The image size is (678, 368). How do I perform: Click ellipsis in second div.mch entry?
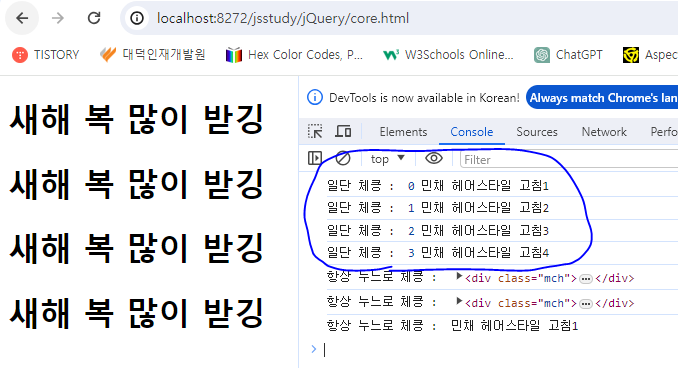click(x=586, y=304)
